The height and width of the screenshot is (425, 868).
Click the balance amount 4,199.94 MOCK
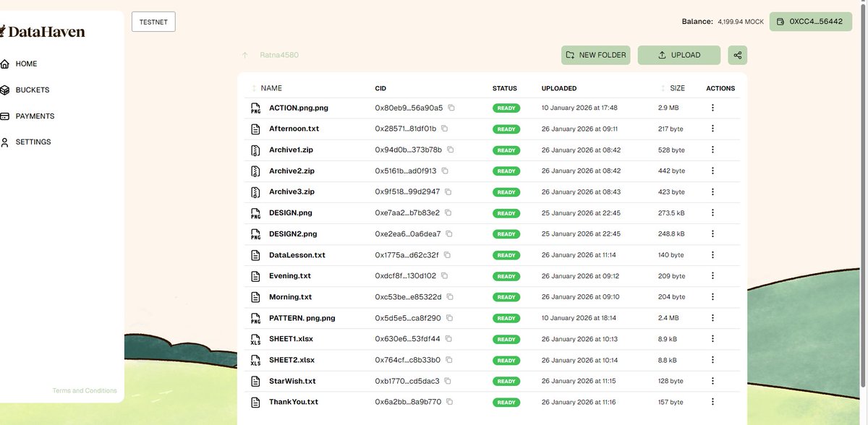pyautogui.click(x=741, y=22)
